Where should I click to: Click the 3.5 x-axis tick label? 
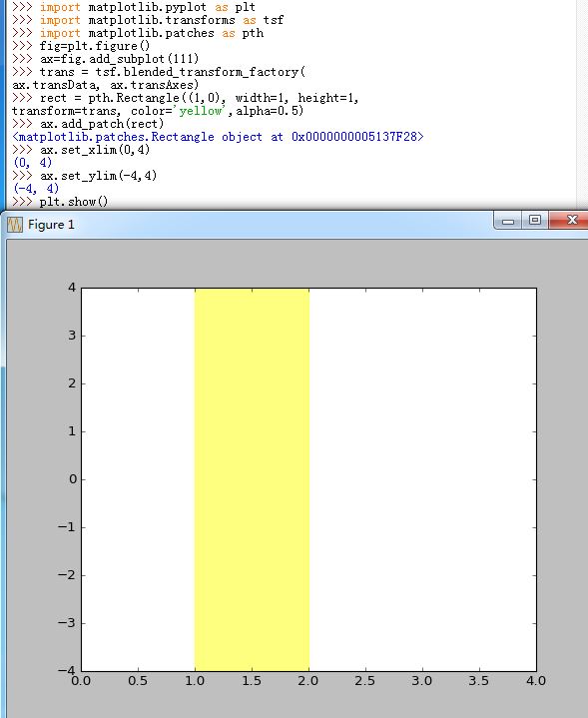[478, 681]
